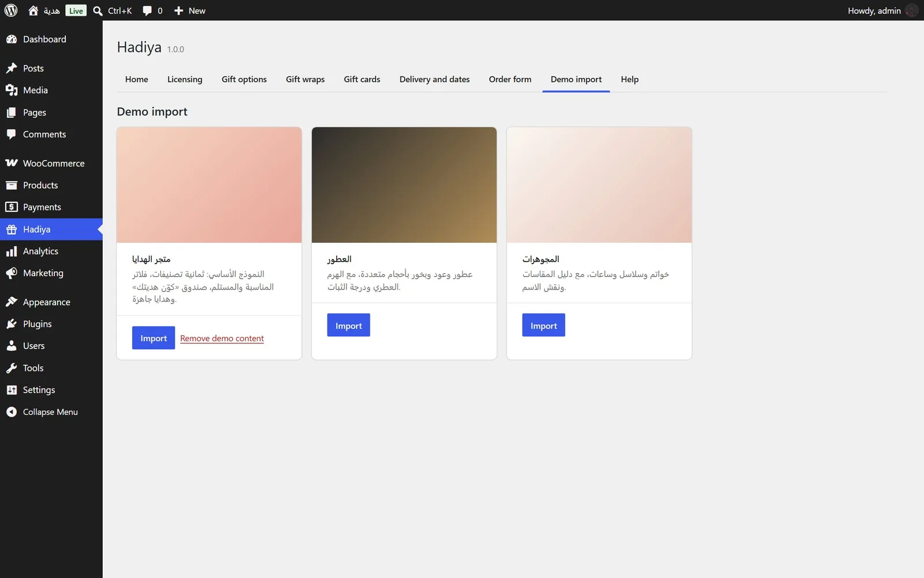Open the comments bubble icon in admin bar

(147, 10)
